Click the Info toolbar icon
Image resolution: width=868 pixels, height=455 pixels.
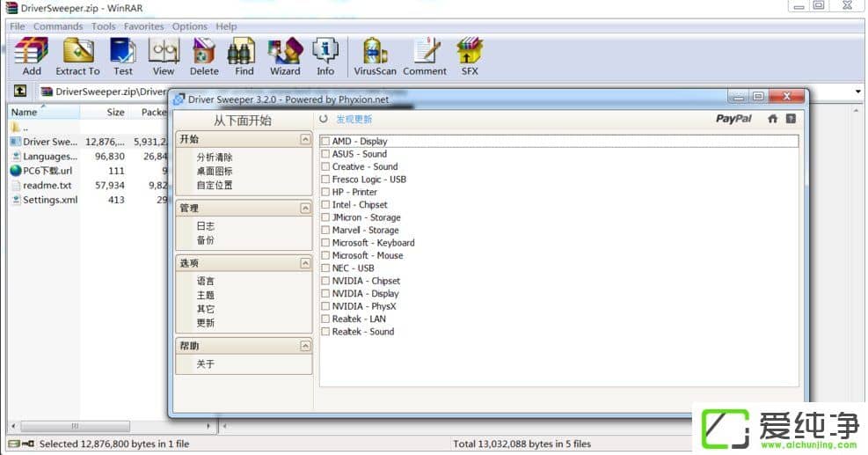click(x=325, y=51)
